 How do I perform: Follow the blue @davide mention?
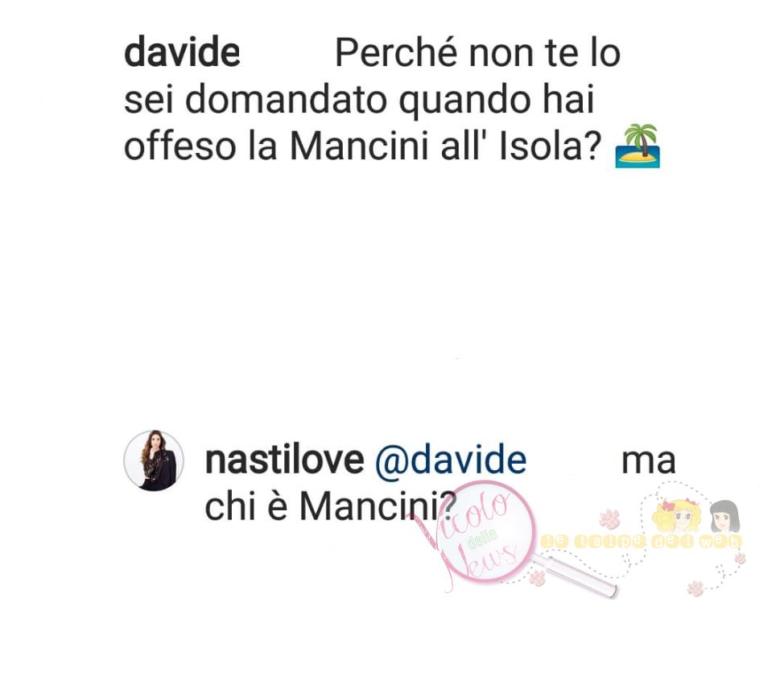point(451,460)
